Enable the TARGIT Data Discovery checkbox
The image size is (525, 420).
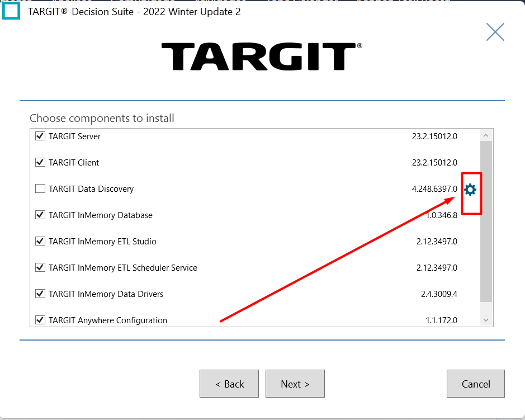tap(40, 188)
